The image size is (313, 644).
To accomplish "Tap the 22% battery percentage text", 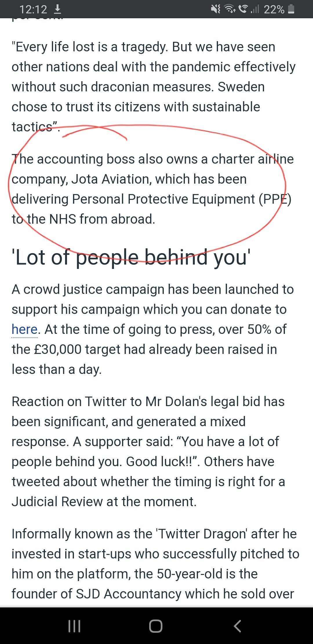I will [274, 10].
